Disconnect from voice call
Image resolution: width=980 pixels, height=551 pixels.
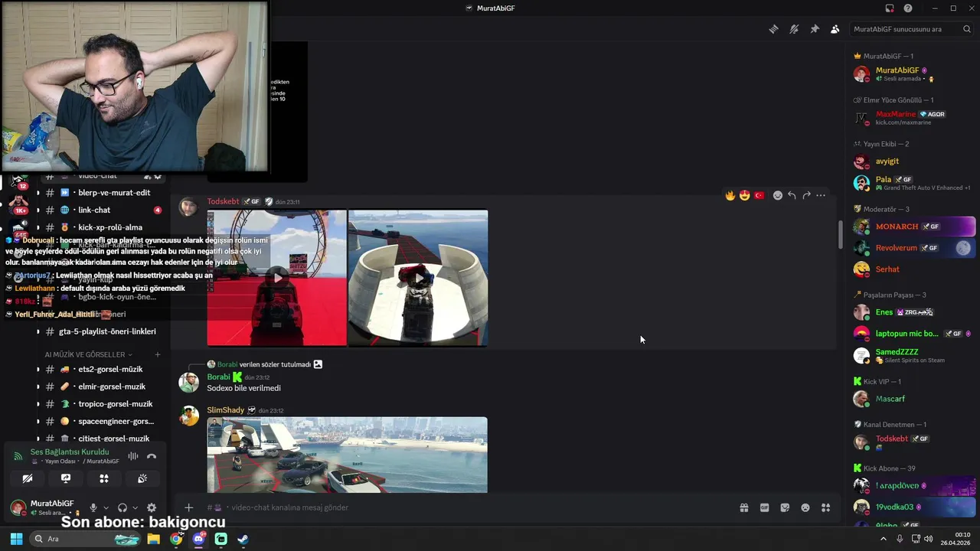pos(152,456)
